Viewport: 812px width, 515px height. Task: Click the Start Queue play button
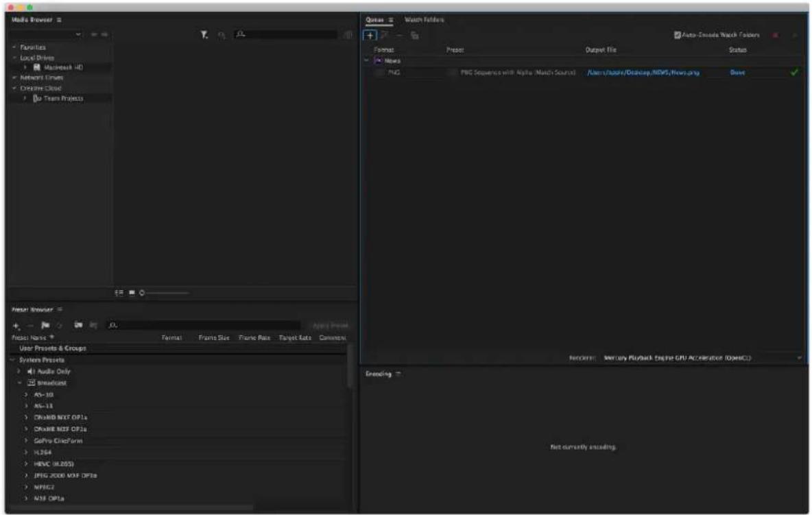(794, 35)
